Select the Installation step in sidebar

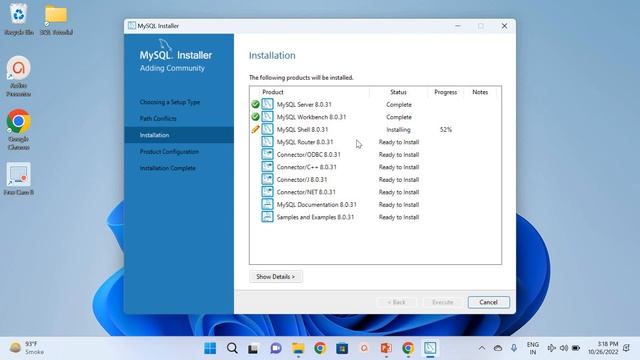point(179,135)
